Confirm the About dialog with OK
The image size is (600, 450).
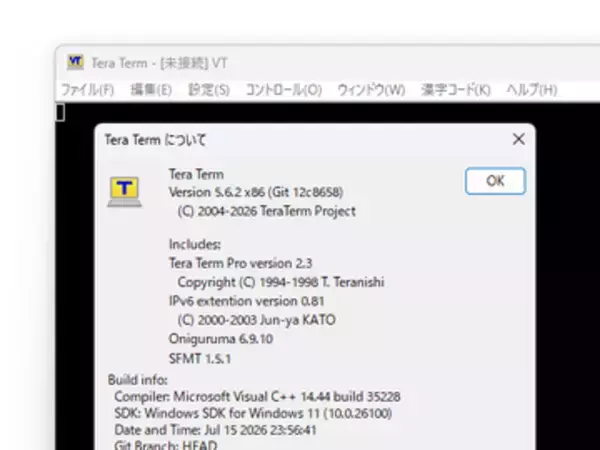click(496, 181)
